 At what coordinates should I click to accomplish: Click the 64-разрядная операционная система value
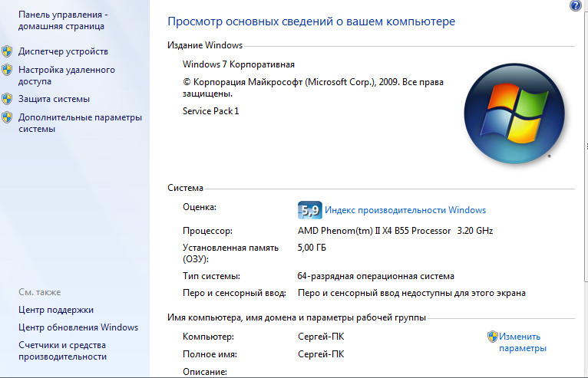point(375,276)
